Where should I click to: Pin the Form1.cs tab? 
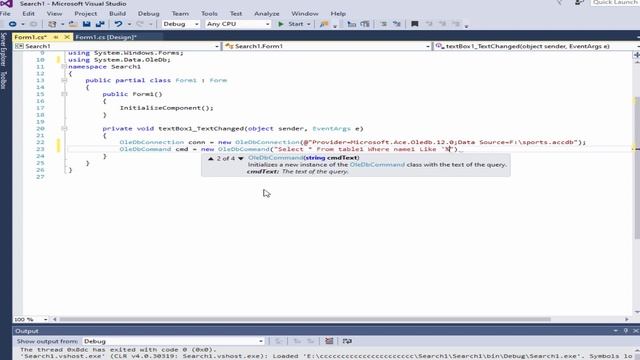pyautogui.click(x=56, y=37)
